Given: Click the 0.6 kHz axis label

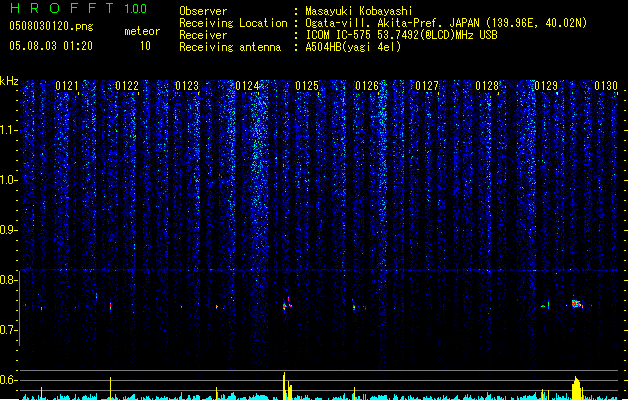Looking at the screenshot, I should 8,380.
